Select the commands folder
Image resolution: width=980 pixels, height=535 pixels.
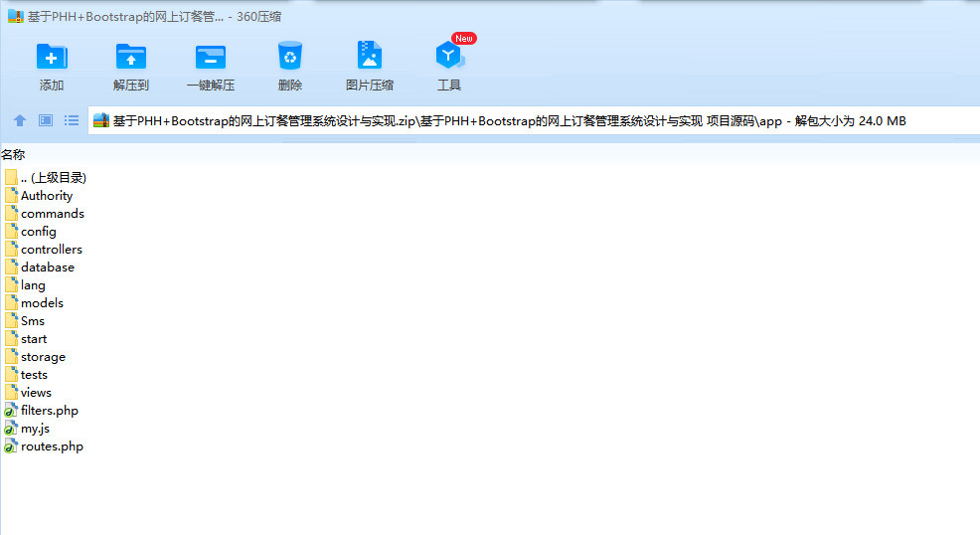tap(53, 214)
